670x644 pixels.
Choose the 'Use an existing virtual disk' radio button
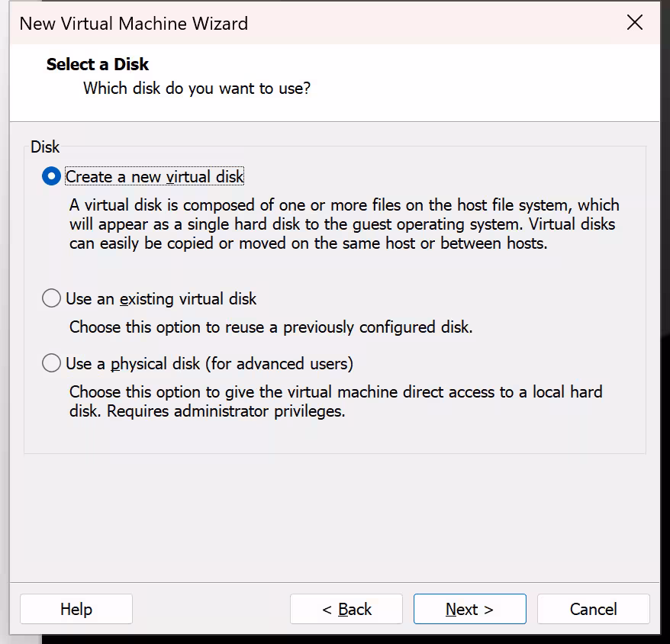click(x=51, y=298)
